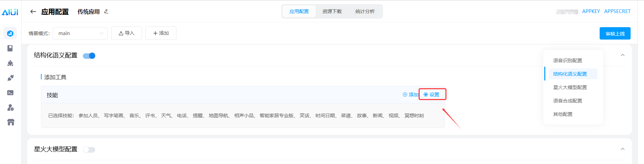644x164 pixels.
Task: Click the plug icon in left sidebar
Action: tap(10, 78)
